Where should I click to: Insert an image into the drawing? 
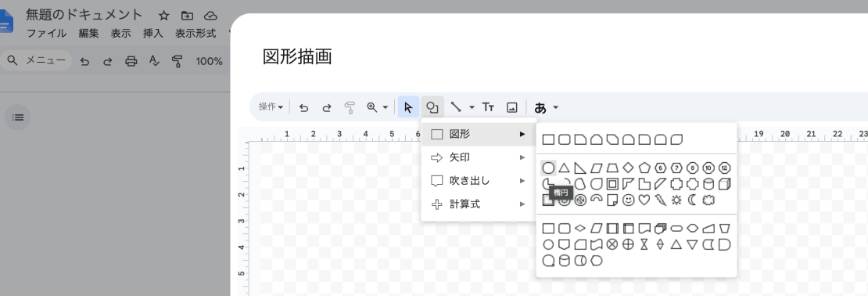513,107
